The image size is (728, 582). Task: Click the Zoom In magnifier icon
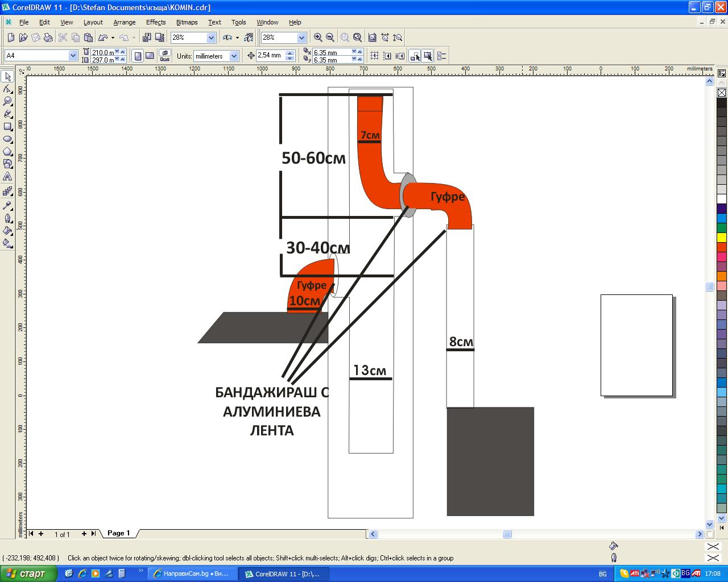coord(318,38)
